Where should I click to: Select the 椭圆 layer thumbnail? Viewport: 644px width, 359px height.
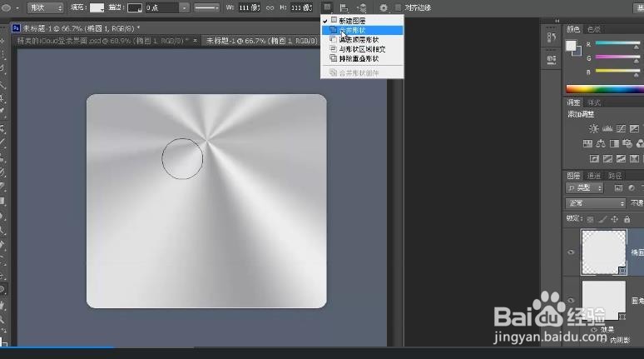603,252
